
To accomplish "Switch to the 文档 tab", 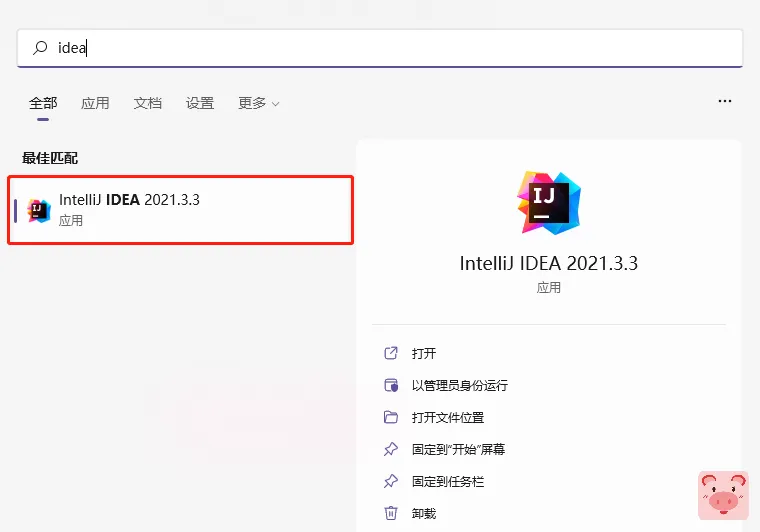I will 147,103.
